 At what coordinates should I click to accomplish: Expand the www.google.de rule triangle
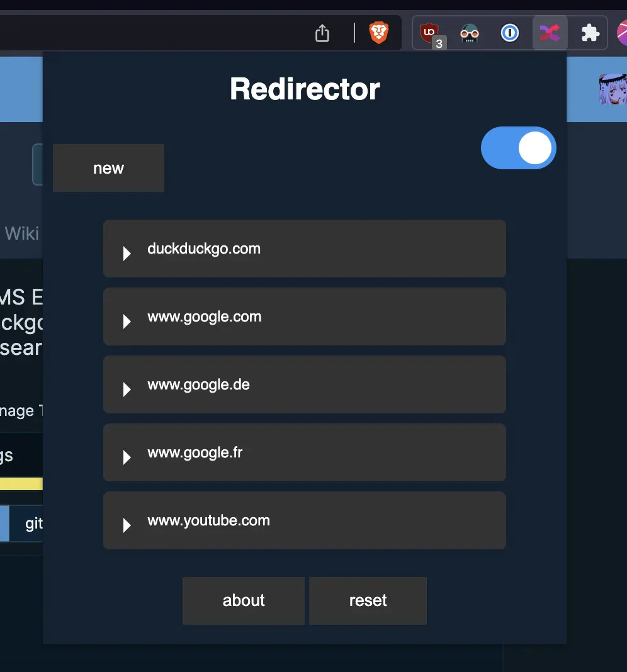(127, 389)
